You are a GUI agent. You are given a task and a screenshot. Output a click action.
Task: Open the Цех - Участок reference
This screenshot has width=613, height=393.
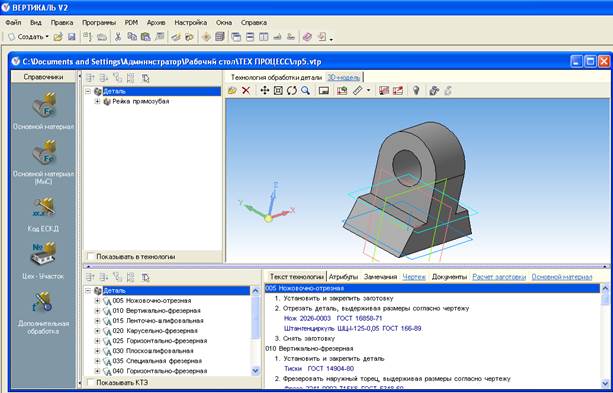43,260
